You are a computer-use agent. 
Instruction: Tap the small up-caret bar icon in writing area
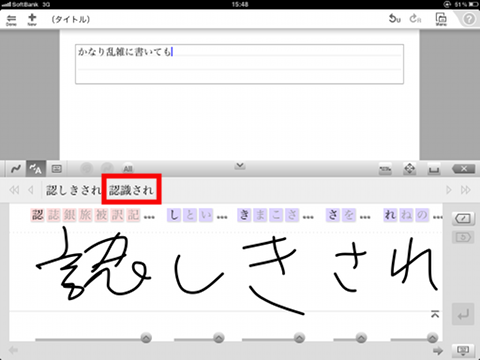pos(435,314)
